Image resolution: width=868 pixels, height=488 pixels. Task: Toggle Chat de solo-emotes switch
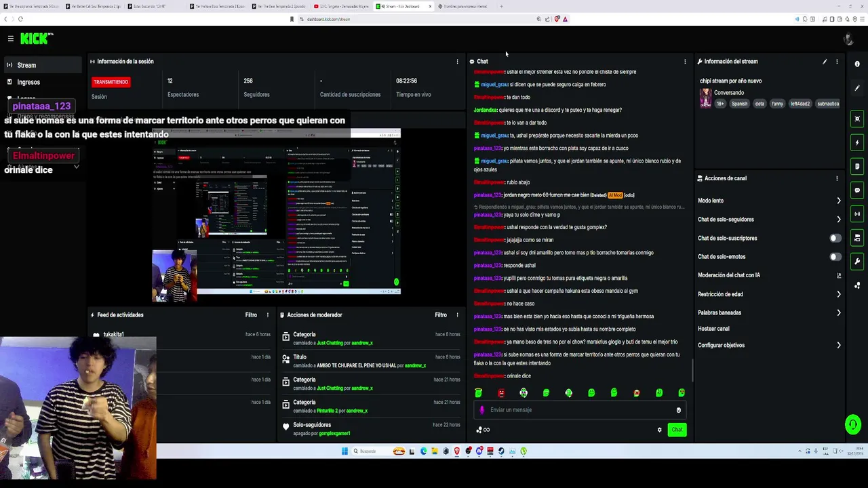(x=835, y=256)
